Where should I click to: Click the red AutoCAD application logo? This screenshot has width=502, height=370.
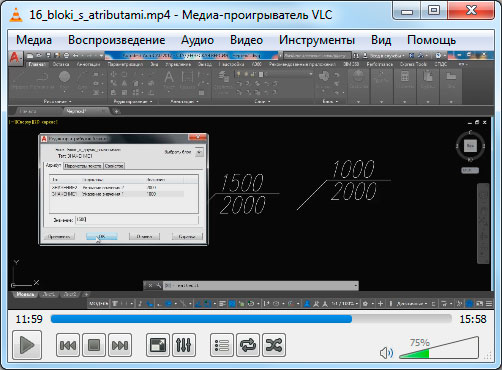coord(14,57)
